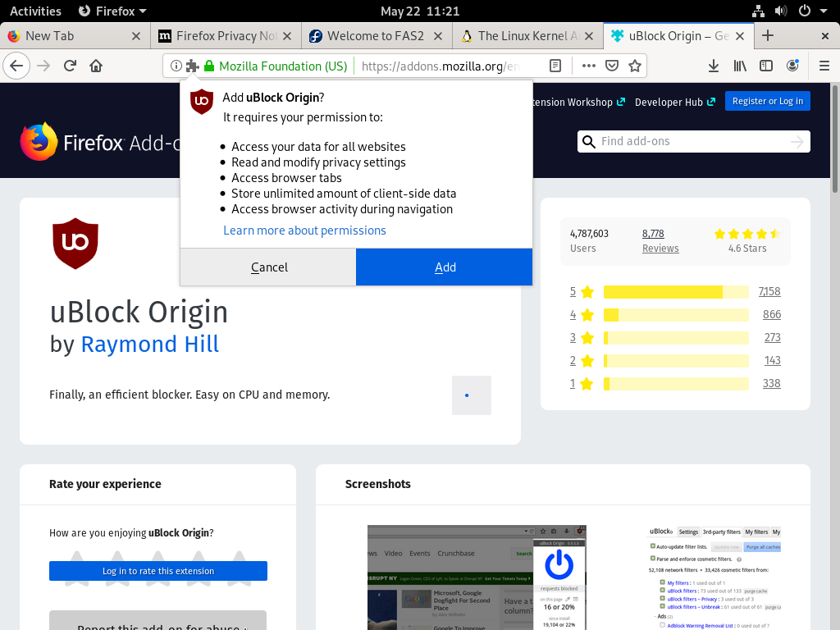Click the add-on puzzle piece icon
This screenshot has height=630, width=840.
192,66
